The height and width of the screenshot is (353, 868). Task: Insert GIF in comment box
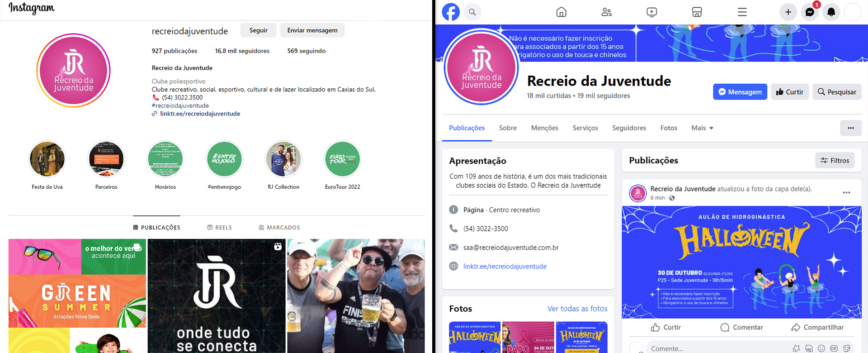pyautogui.click(x=834, y=348)
